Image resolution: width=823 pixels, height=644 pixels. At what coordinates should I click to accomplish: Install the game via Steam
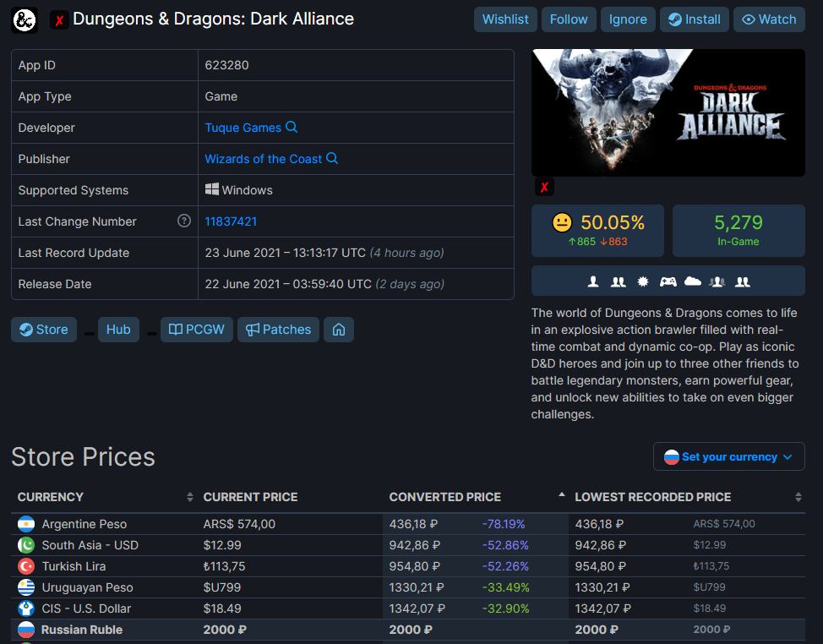[694, 19]
